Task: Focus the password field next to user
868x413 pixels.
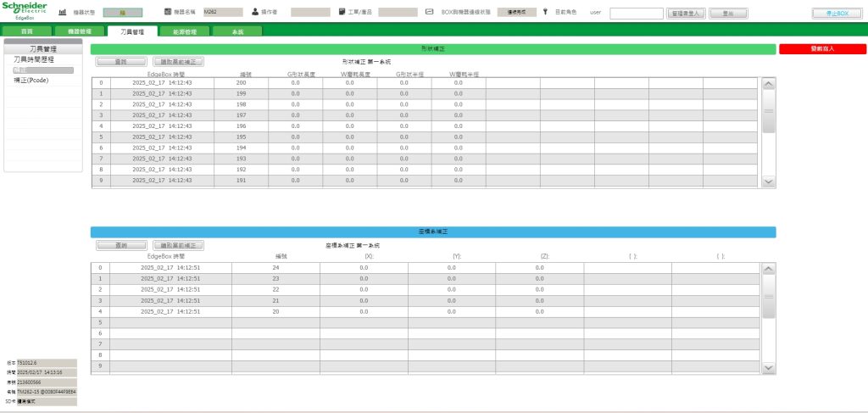Action: (x=636, y=14)
